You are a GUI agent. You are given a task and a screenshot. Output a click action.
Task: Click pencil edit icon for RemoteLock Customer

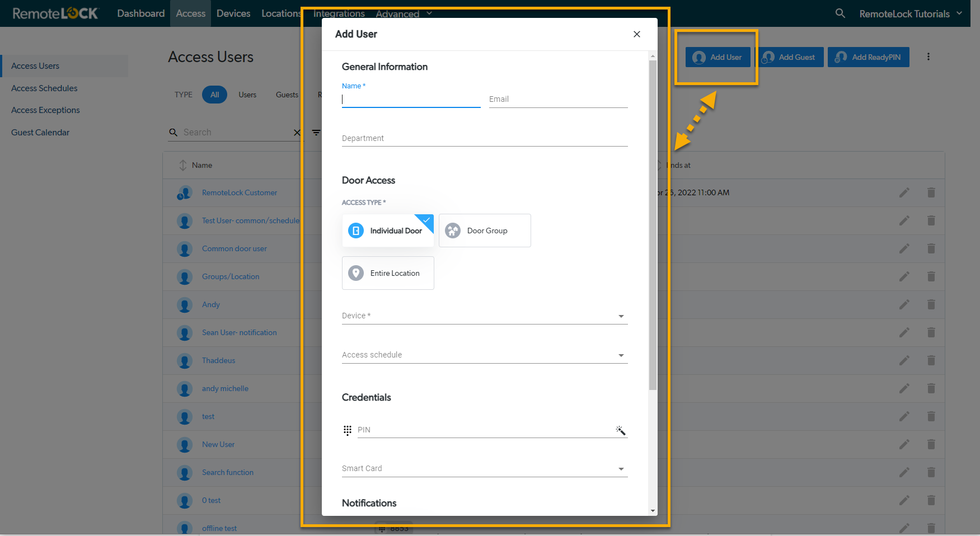coord(904,192)
